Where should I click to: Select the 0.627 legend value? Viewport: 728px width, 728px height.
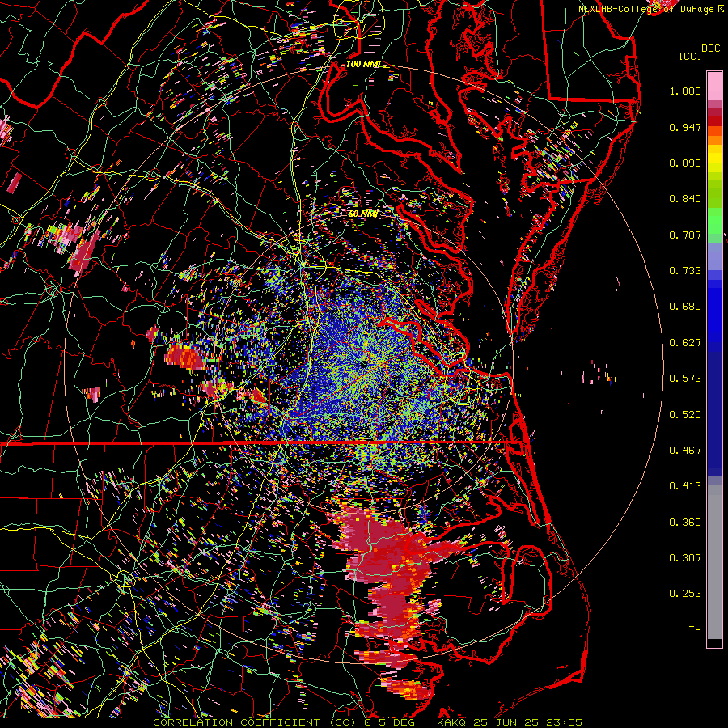pyautogui.click(x=685, y=343)
